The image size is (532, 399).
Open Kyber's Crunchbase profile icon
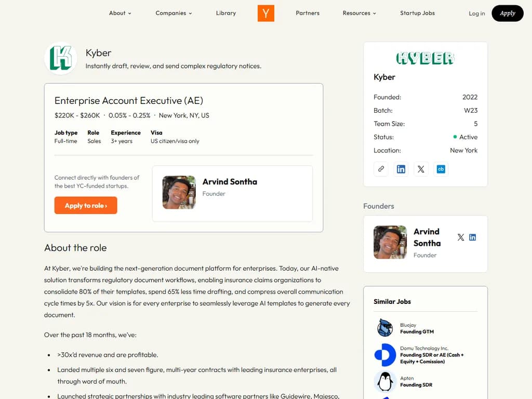tap(441, 169)
